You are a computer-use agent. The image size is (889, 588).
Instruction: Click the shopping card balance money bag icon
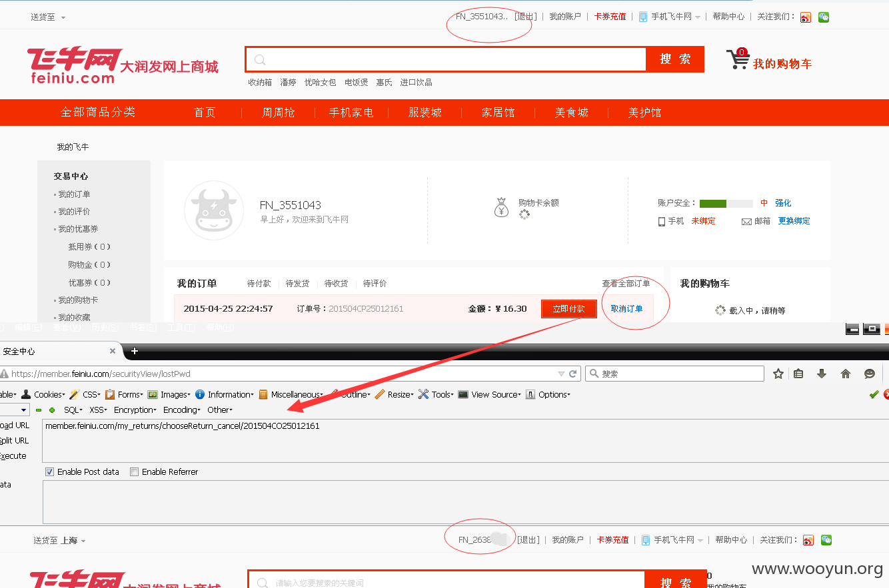[502, 208]
